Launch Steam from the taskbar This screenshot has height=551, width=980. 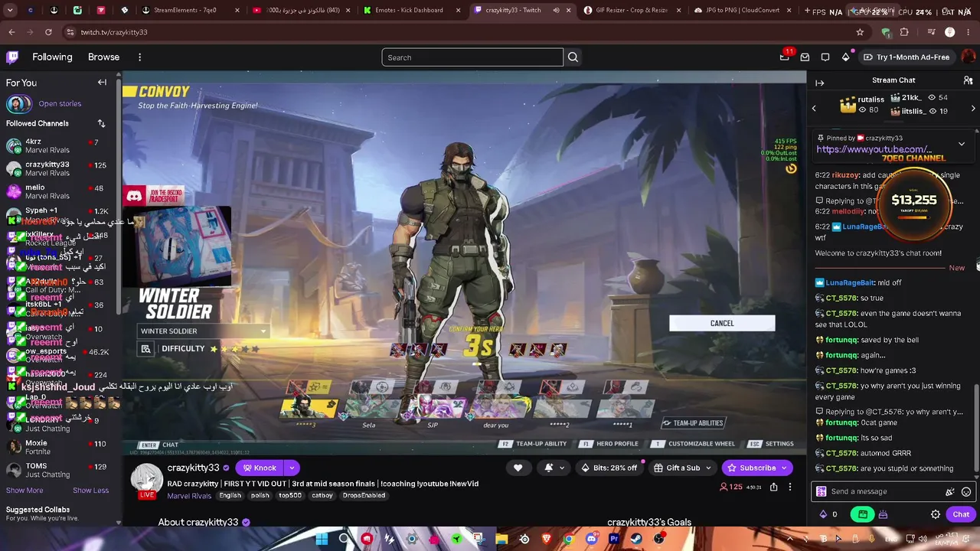(636, 540)
